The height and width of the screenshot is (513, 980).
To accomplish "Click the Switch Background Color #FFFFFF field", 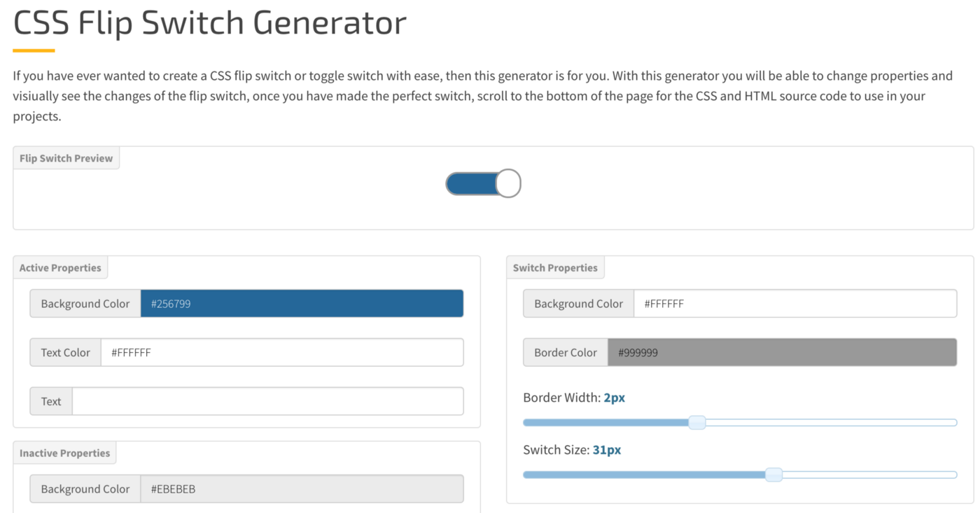I will coord(794,304).
